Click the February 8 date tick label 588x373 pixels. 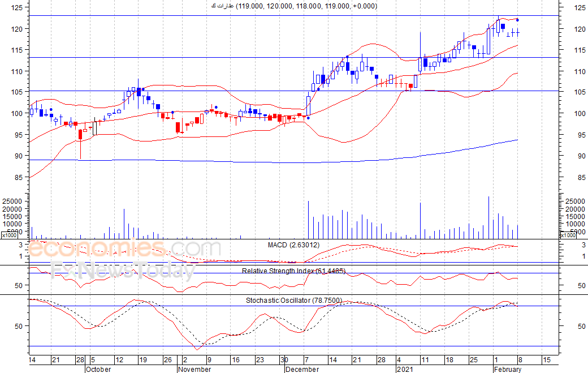point(521,360)
